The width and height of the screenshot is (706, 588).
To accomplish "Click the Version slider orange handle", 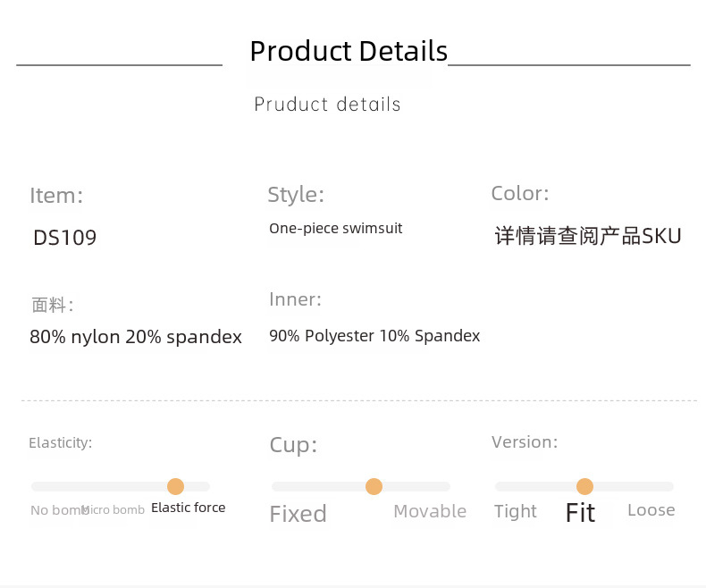I will click(584, 486).
